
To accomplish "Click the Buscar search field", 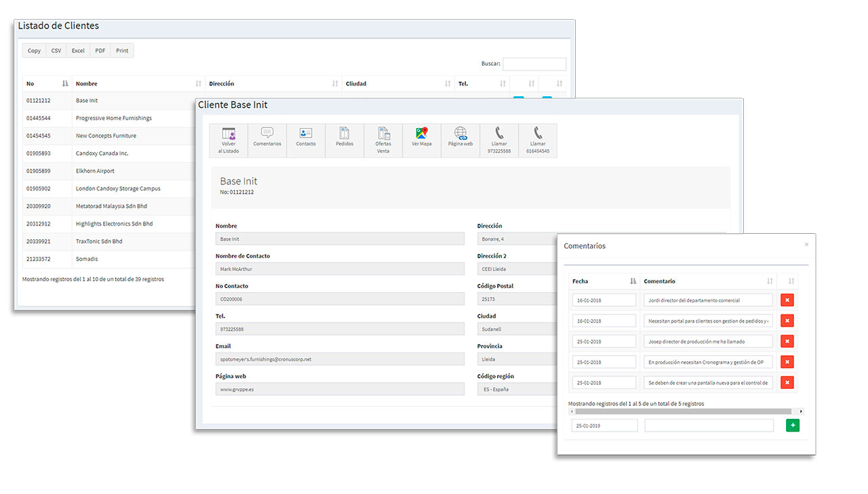I will pos(534,64).
